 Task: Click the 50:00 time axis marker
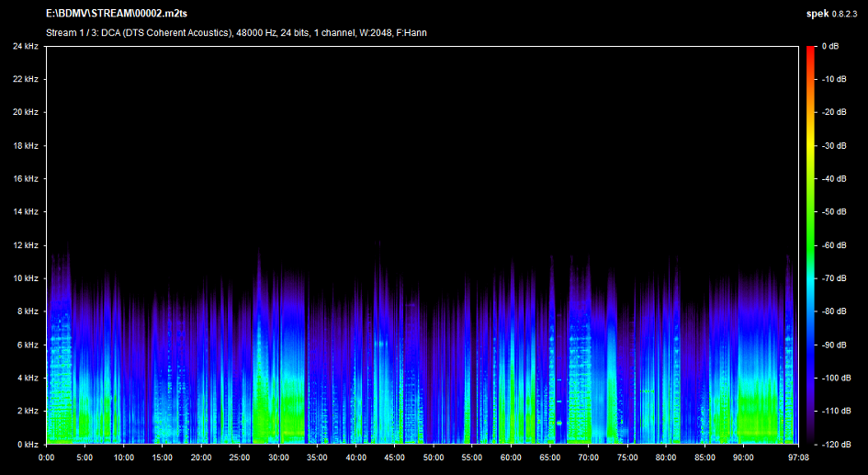434,457
